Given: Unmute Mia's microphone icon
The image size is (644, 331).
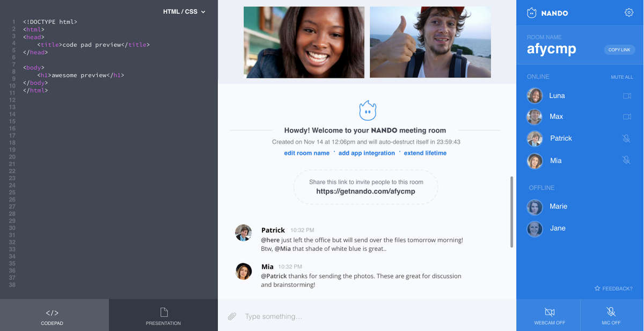Looking at the screenshot, I should pyautogui.click(x=626, y=160).
